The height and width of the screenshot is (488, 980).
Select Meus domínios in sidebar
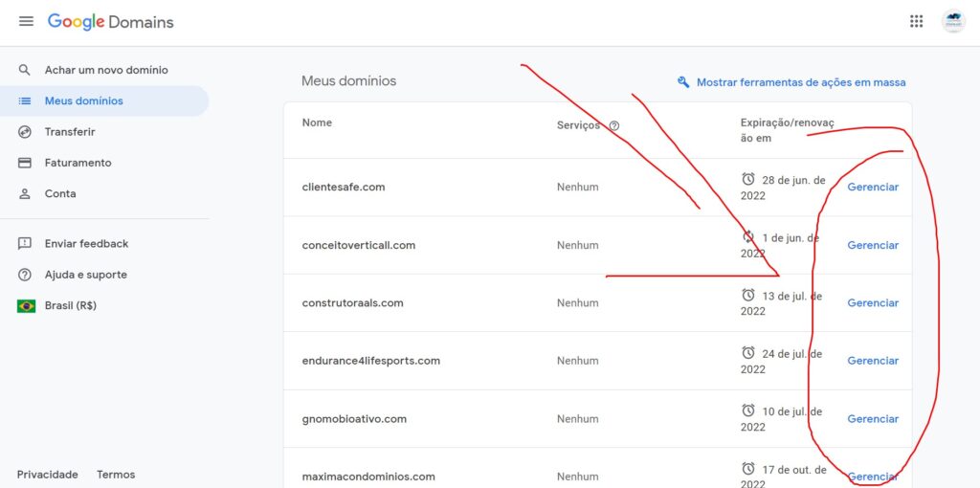(x=104, y=100)
